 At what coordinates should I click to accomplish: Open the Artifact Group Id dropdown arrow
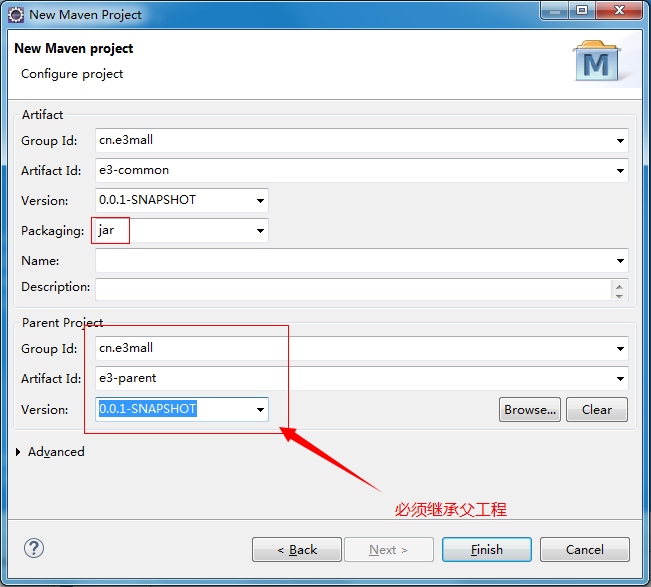coord(620,141)
